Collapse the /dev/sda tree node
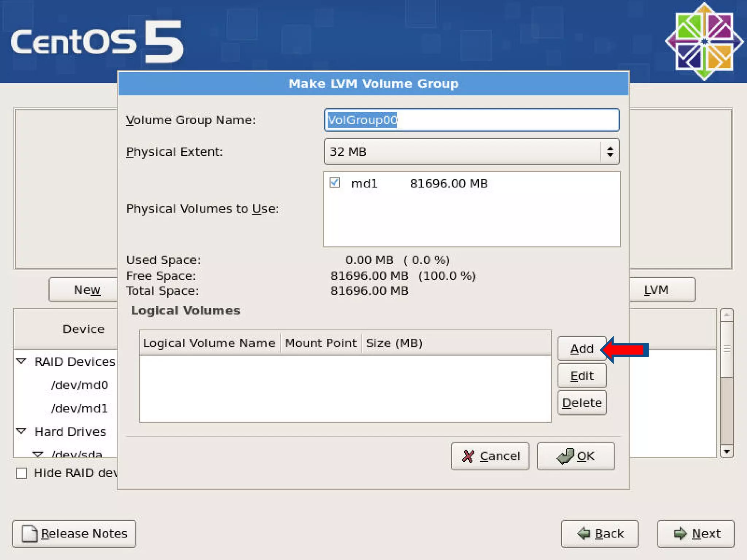 click(38, 454)
